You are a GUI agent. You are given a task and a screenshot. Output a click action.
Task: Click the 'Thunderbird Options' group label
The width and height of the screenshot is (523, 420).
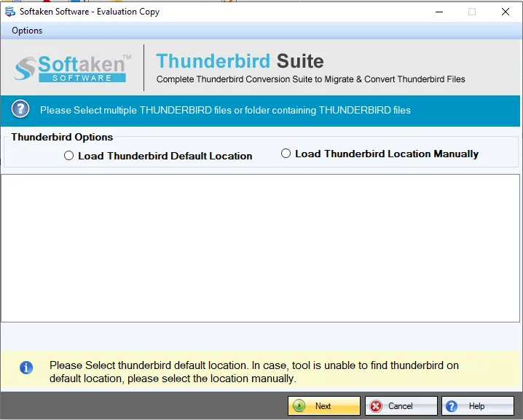tap(62, 137)
